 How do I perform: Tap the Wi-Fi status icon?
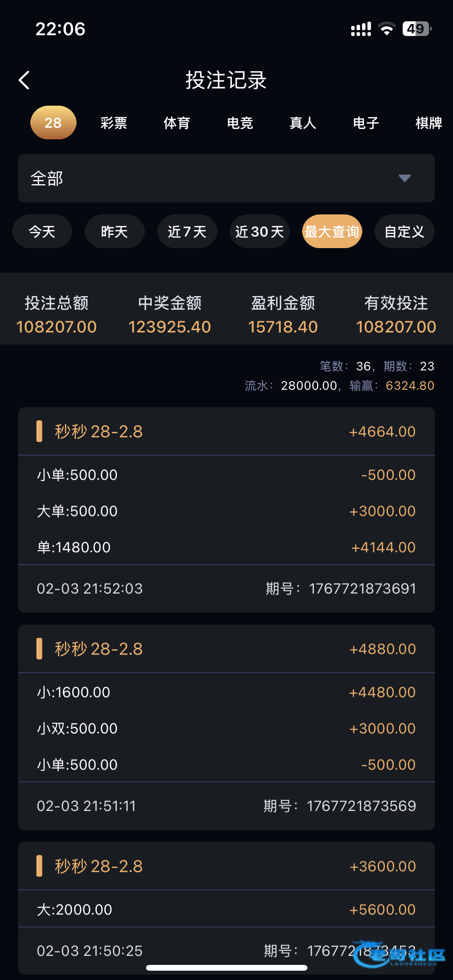pos(386,29)
